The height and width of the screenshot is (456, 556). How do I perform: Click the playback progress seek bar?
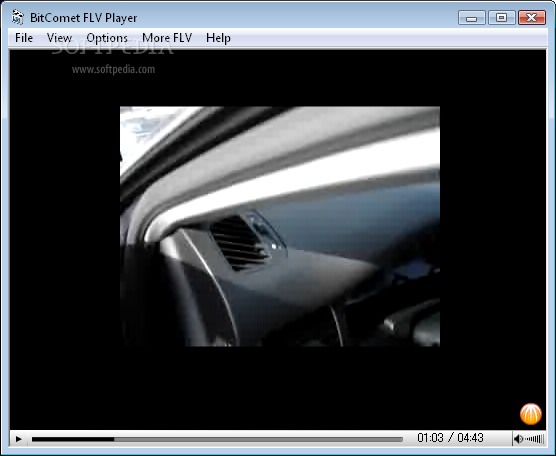click(217, 439)
